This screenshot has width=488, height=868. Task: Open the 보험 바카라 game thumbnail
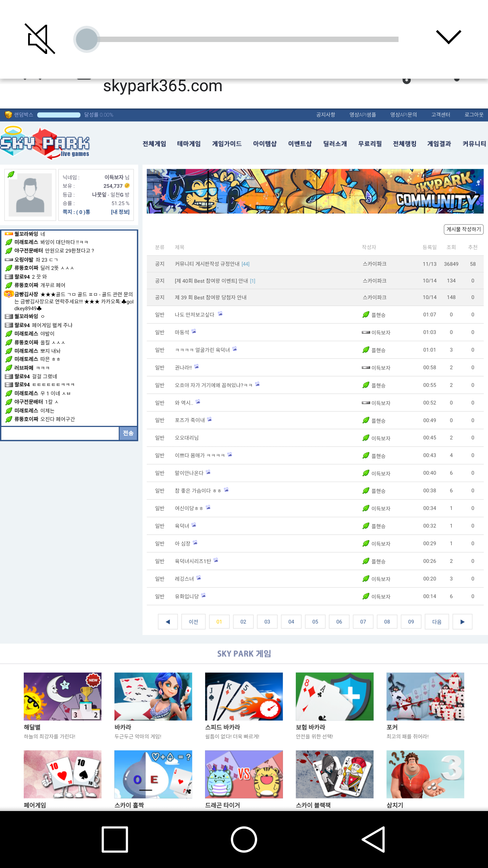point(335,696)
